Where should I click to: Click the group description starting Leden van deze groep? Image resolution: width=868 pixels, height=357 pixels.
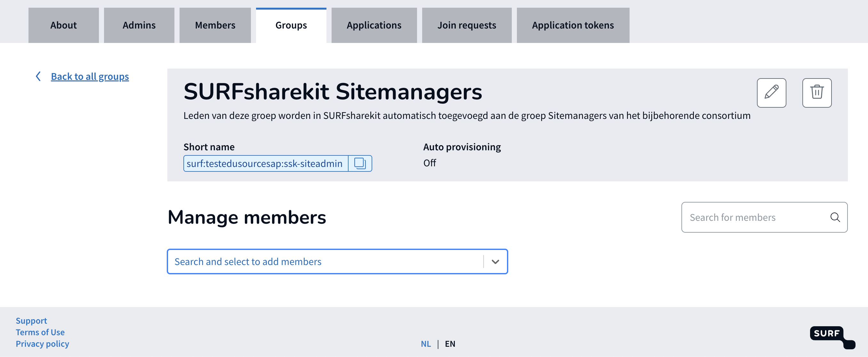pyautogui.click(x=467, y=116)
